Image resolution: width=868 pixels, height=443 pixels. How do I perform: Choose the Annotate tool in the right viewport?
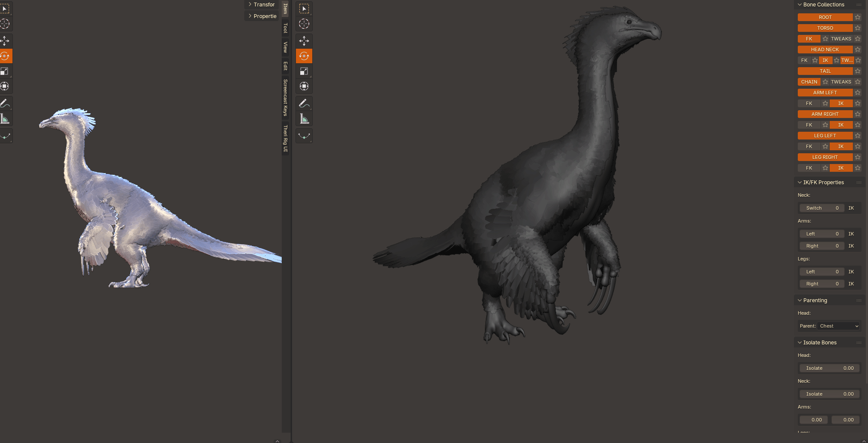(304, 103)
